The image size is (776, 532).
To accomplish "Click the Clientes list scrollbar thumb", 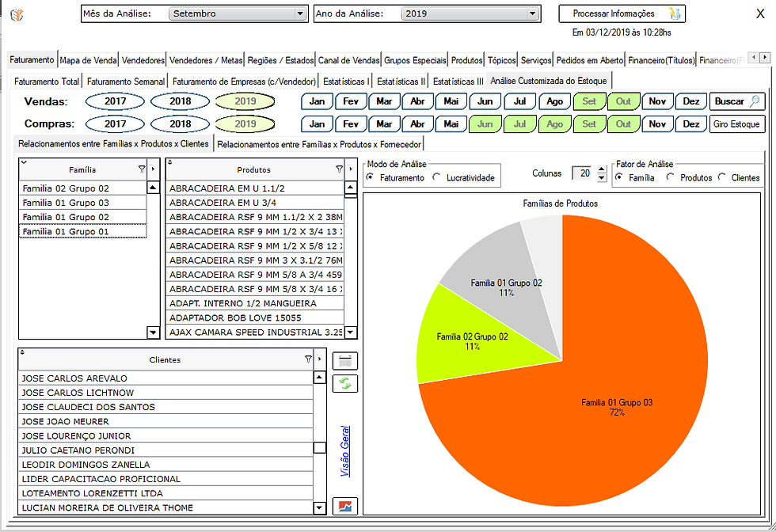I will tap(320, 447).
